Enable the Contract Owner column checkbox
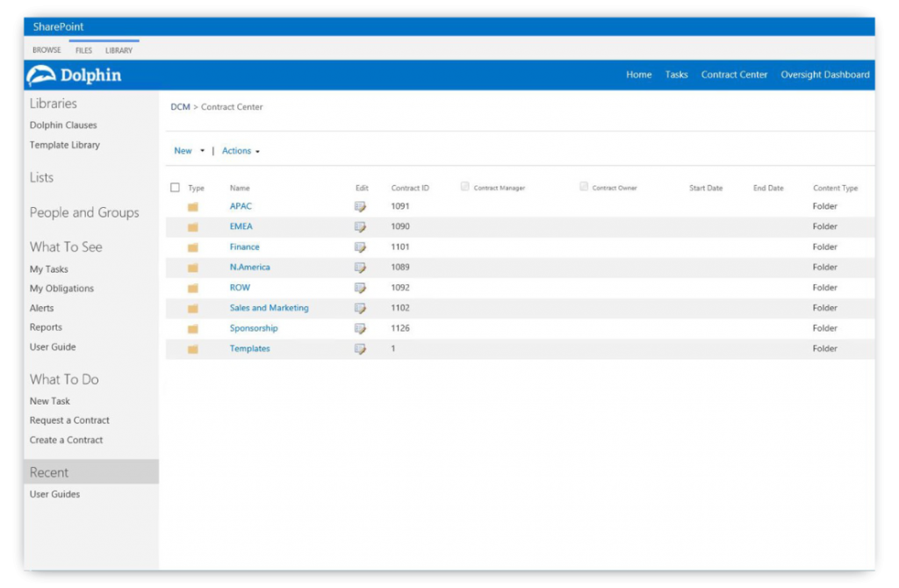This screenshot has width=899, height=588. (583, 185)
